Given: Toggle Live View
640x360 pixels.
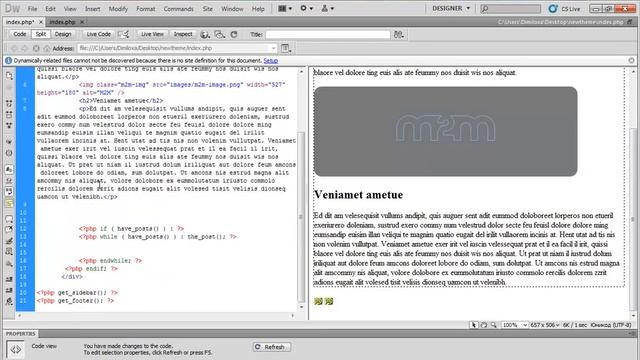Looking at the screenshot, I should (x=152, y=34).
